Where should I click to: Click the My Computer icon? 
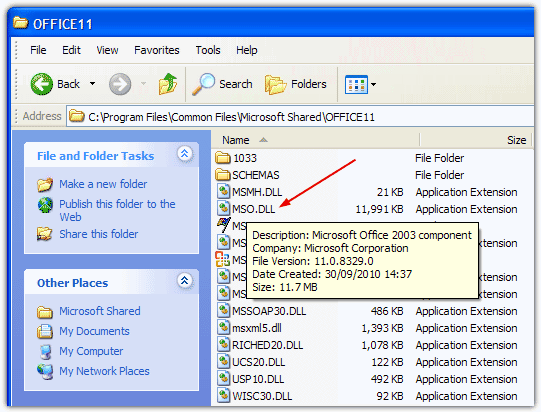coord(46,352)
